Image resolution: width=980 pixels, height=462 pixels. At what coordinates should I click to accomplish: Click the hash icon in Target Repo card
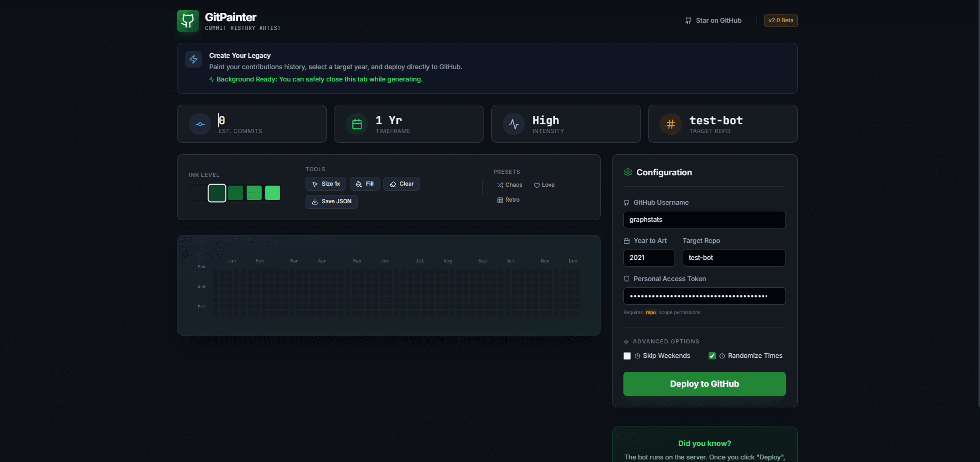pos(670,124)
